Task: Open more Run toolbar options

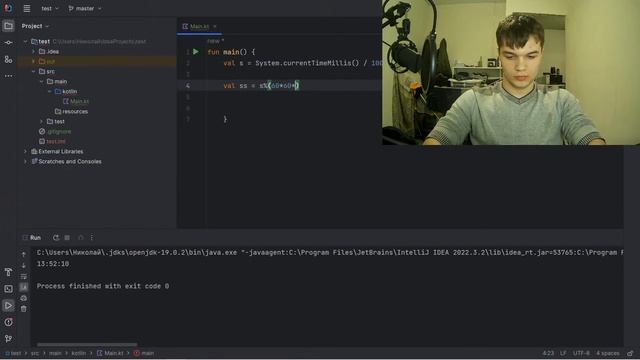Action: [x=92, y=238]
